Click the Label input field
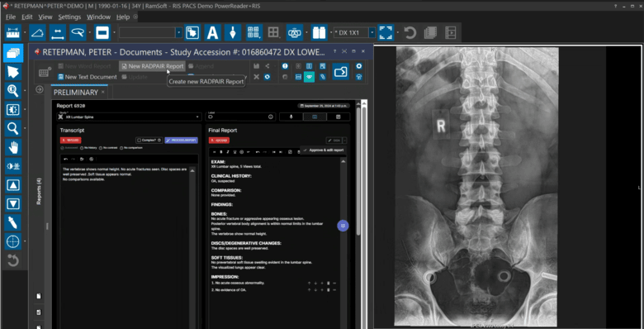 241,117
